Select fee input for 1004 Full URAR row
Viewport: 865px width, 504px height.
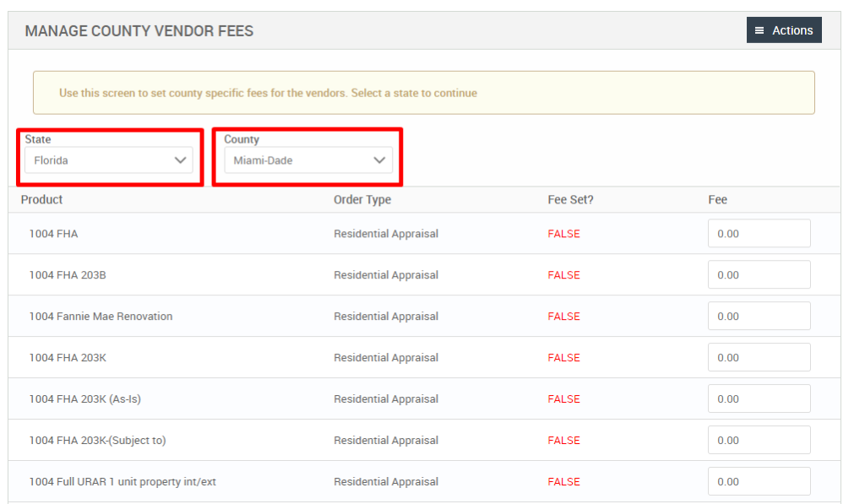[x=759, y=480]
